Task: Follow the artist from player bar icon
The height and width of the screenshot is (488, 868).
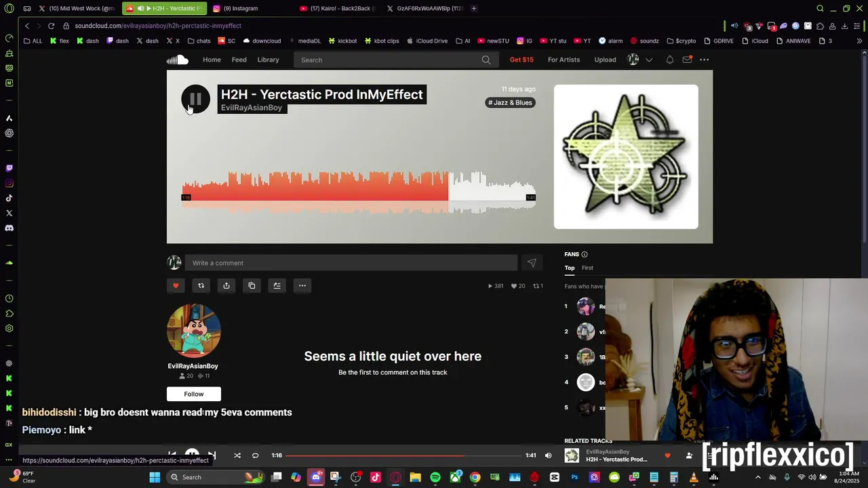Action: coord(689,455)
